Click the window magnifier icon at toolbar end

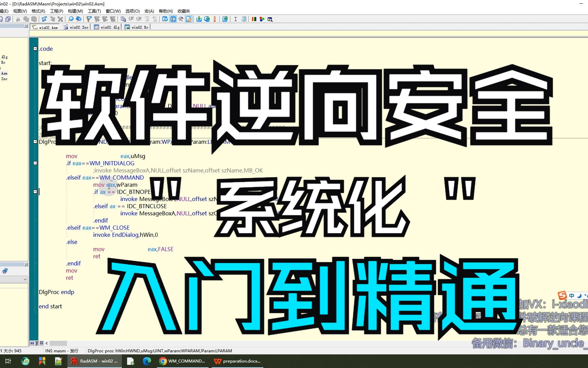(270, 19)
